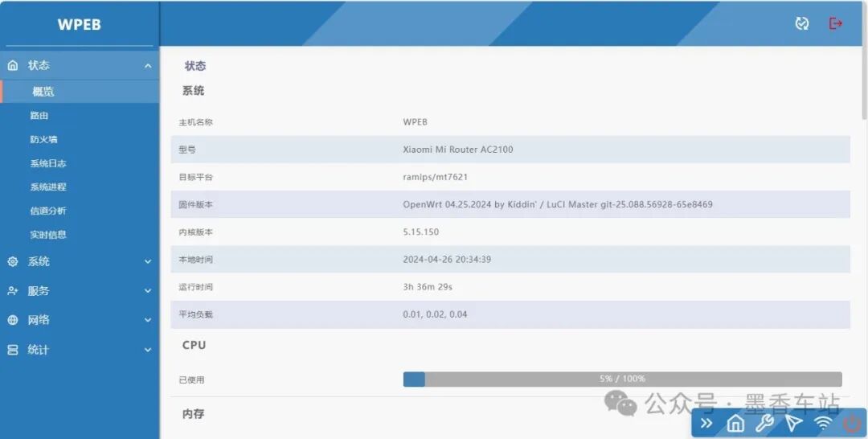Click the 状态 page heading

point(194,66)
